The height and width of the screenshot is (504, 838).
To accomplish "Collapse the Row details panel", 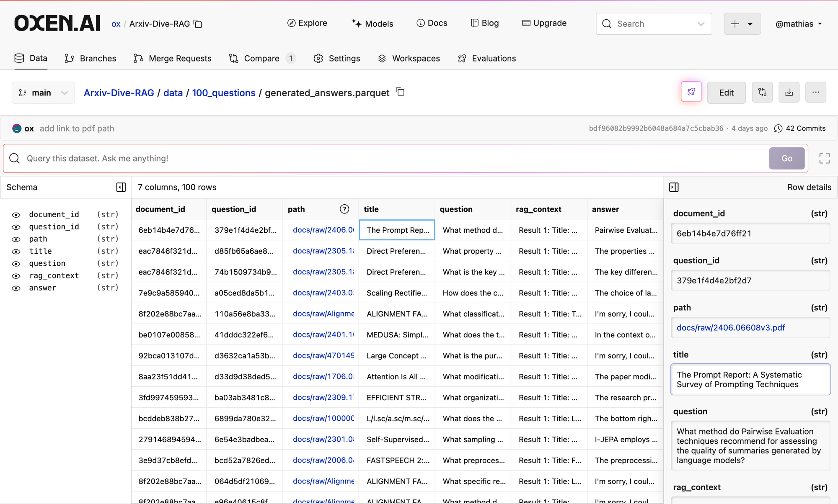I will pyautogui.click(x=674, y=187).
